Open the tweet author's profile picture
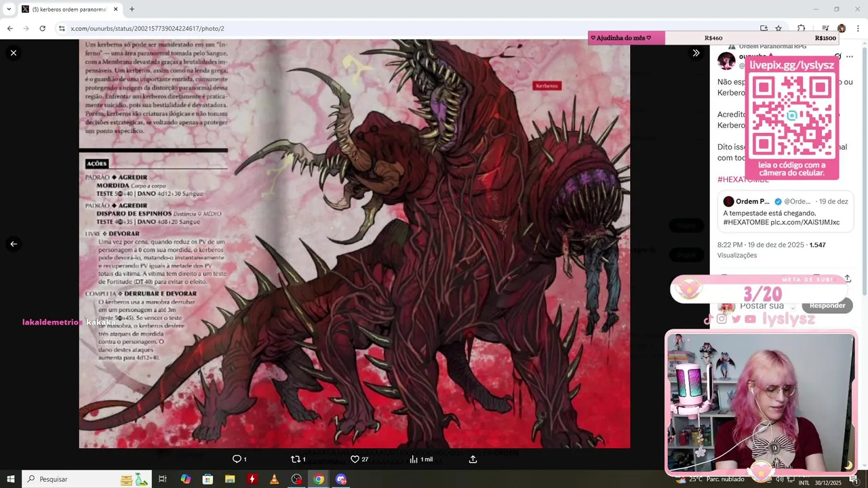This screenshot has width=868, height=488. point(726,60)
